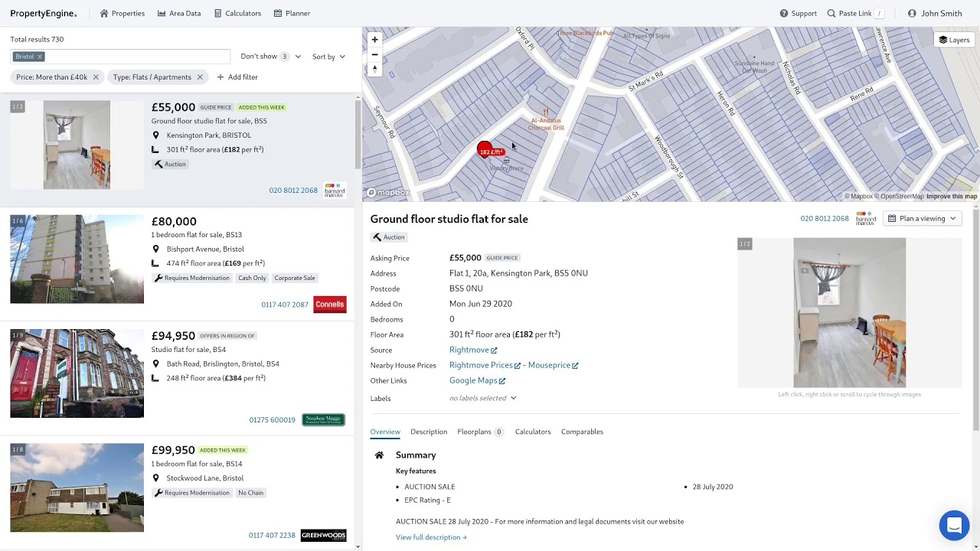
Task: Open the Calculators menu item
Action: 237,13
